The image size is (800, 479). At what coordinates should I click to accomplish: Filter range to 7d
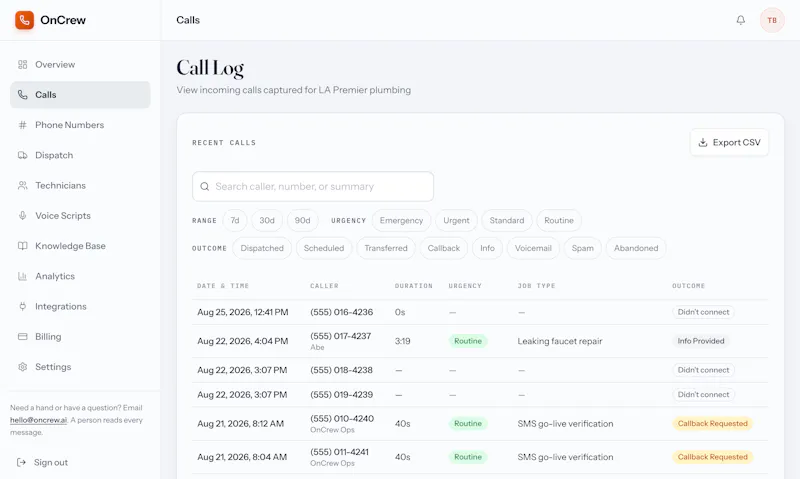pyautogui.click(x=235, y=220)
